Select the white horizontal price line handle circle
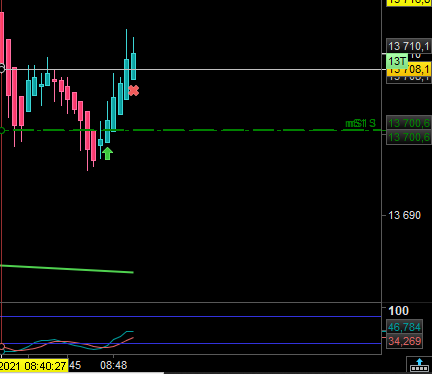 tap(2, 69)
